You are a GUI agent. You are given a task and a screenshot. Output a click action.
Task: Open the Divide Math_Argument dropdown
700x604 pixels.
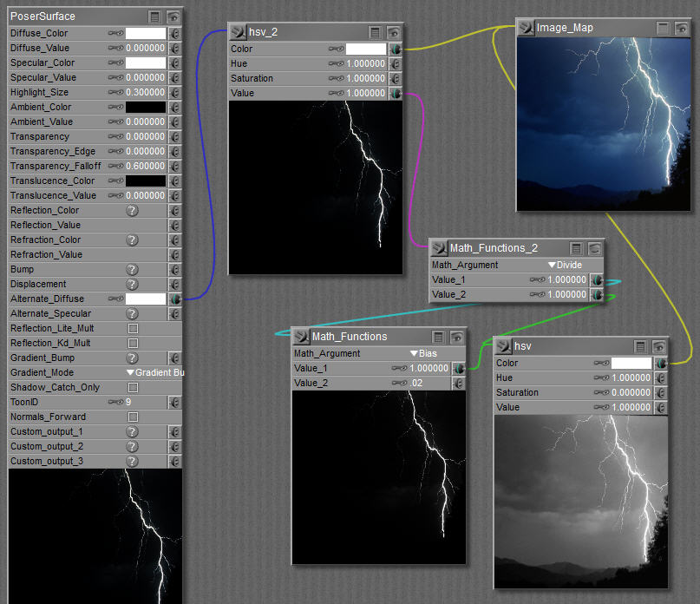(x=565, y=265)
